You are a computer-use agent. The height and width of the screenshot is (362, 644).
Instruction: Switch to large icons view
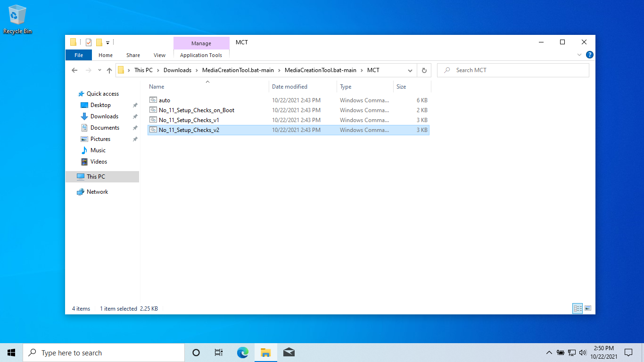(x=588, y=309)
